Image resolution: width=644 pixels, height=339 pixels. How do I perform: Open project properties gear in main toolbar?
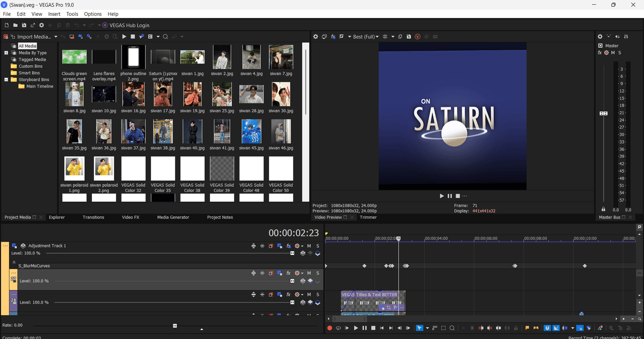[x=42, y=25]
